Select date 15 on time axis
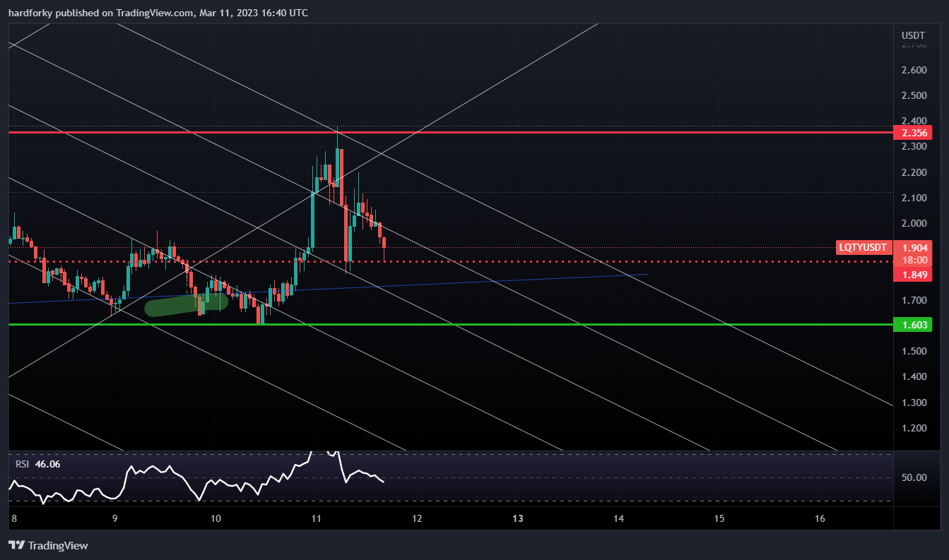 coord(719,518)
